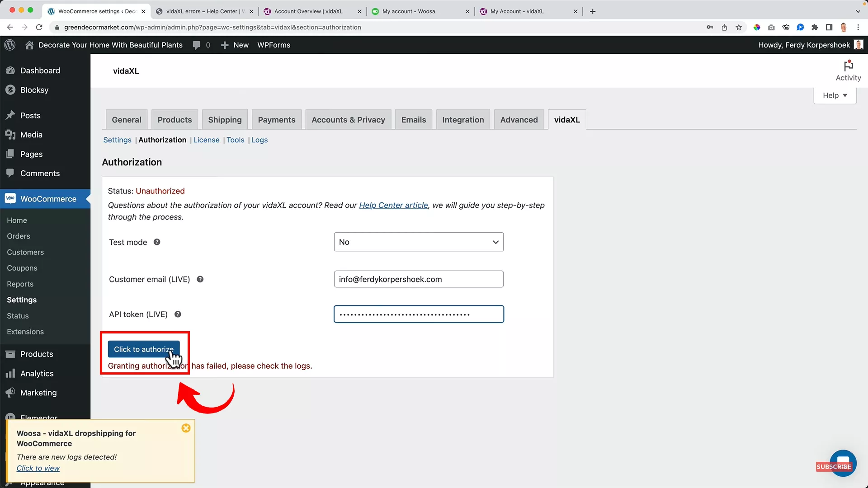The width and height of the screenshot is (868, 488).
Task: Open Marketing via the megaphone icon
Action: (x=11, y=393)
